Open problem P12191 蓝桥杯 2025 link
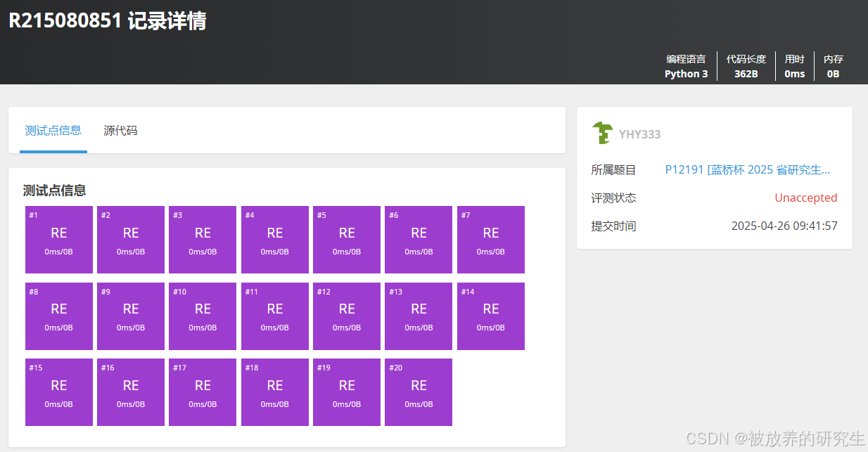 [748, 169]
